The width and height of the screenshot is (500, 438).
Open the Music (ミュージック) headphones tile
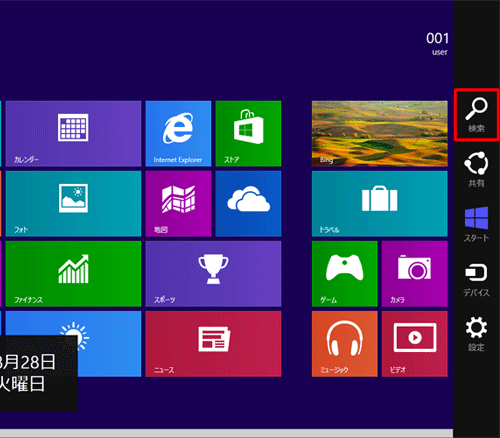[x=345, y=344]
